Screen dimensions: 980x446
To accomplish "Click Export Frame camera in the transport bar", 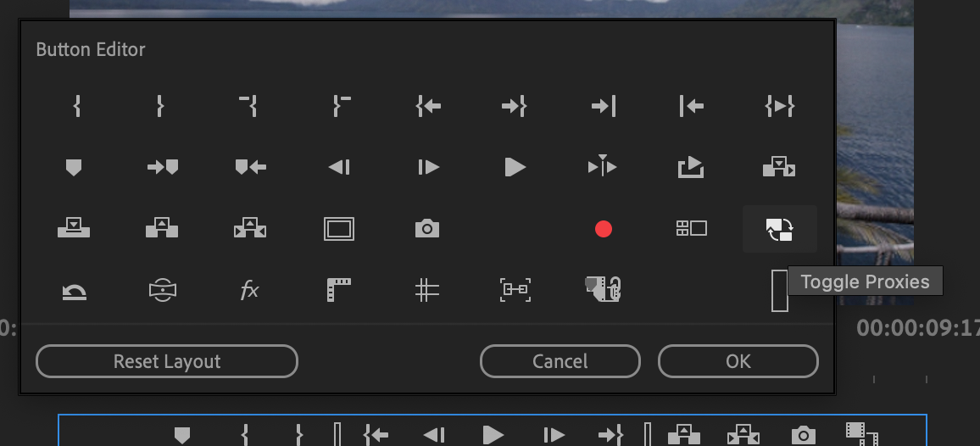I will [803, 434].
